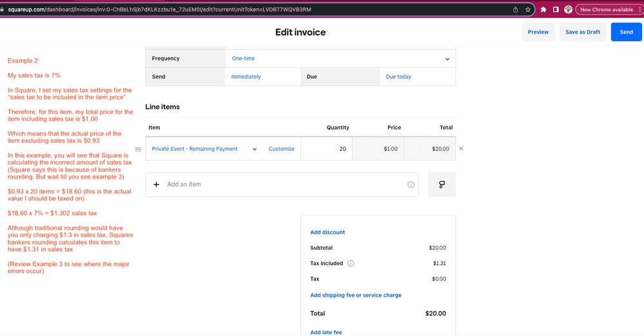
Task: Click the info icon in Add an item
Action: [411, 184]
